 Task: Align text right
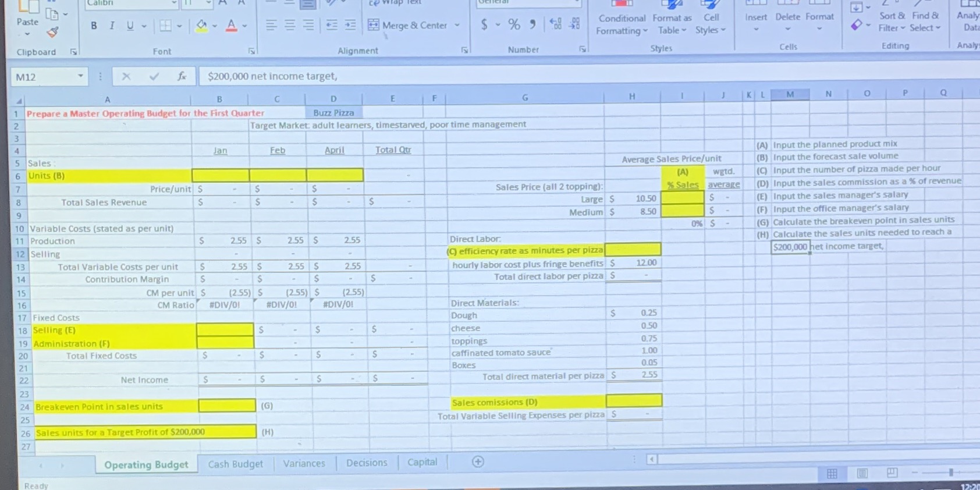point(308,25)
